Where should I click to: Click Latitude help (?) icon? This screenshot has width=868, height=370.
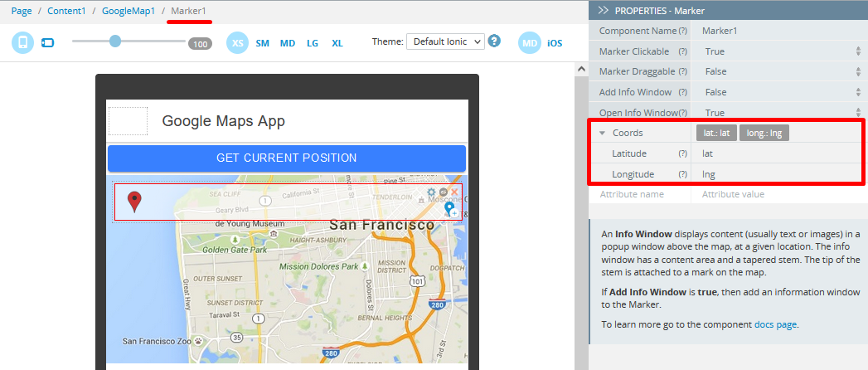coord(682,154)
